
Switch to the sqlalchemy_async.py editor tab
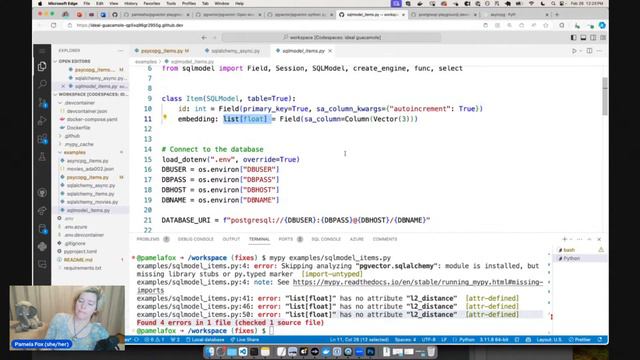tap(236, 51)
